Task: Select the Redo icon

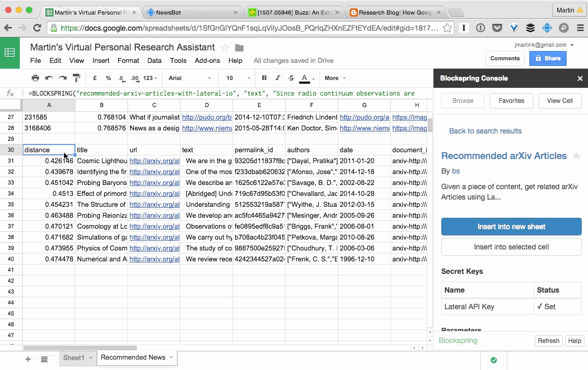Action: [x=62, y=78]
